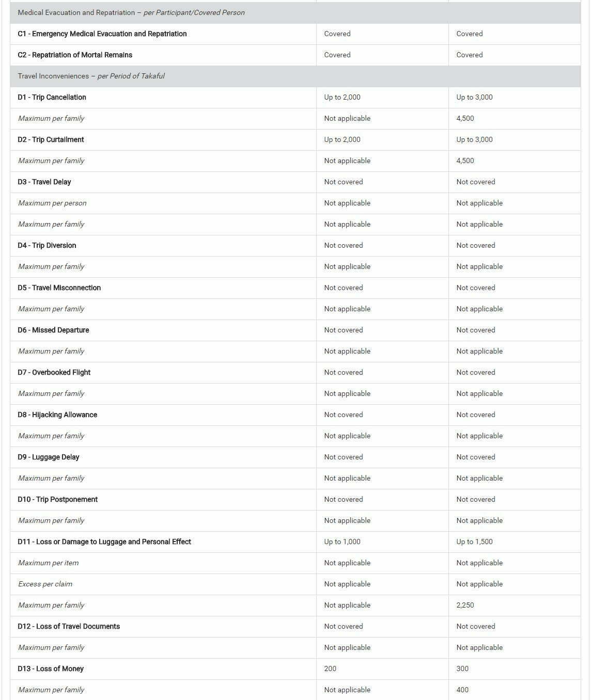The width and height of the screenshot is (591, 700).
Task: Click the D6 - Missed Departure label
Action: (53, 330)
